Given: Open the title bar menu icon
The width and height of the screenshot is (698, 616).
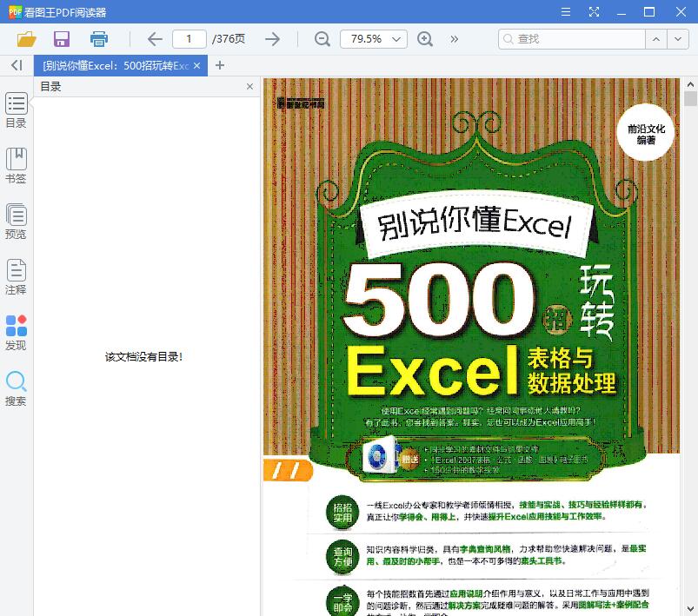Looking at the screenshot, I should tap(566, 12).
